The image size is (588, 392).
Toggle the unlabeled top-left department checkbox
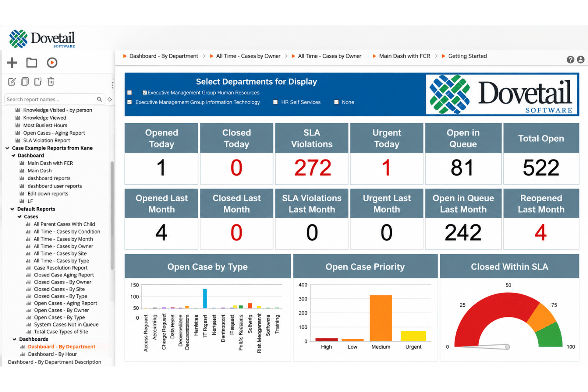[130, 93]
